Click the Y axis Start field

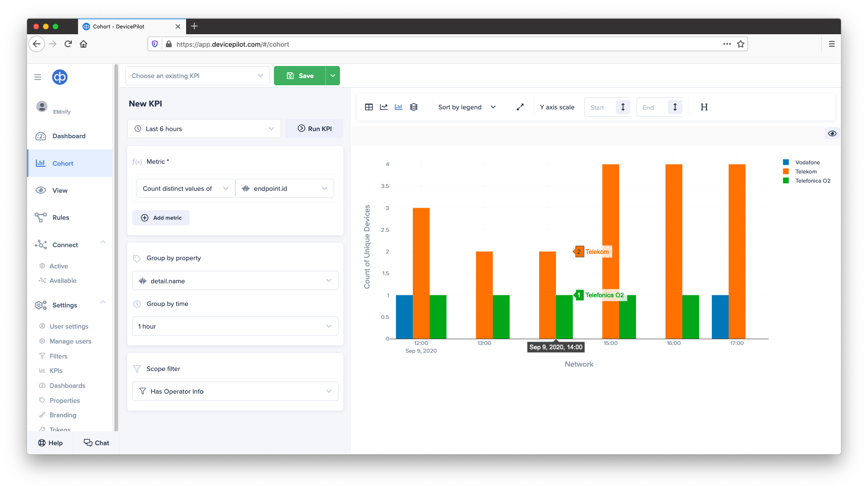(x=600, y=107)
